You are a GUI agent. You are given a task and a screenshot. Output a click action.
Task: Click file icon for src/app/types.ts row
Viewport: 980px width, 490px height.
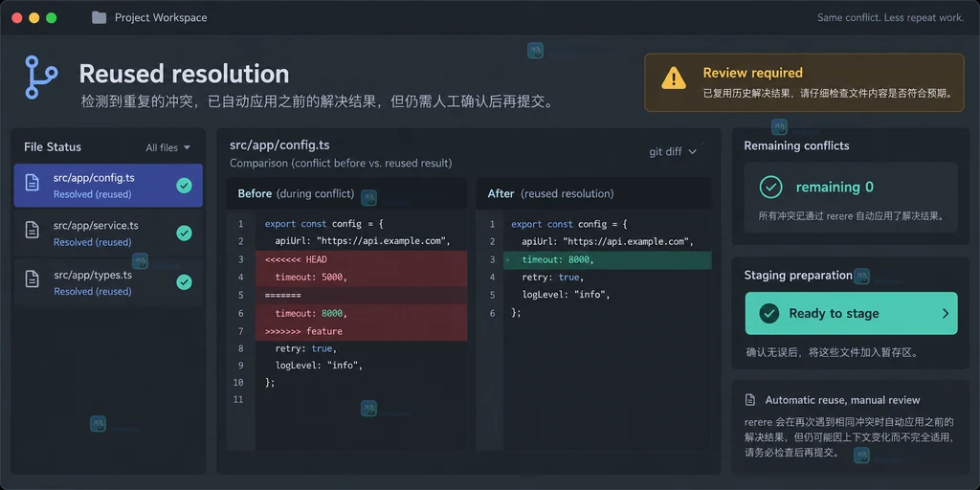pos(32,278)
